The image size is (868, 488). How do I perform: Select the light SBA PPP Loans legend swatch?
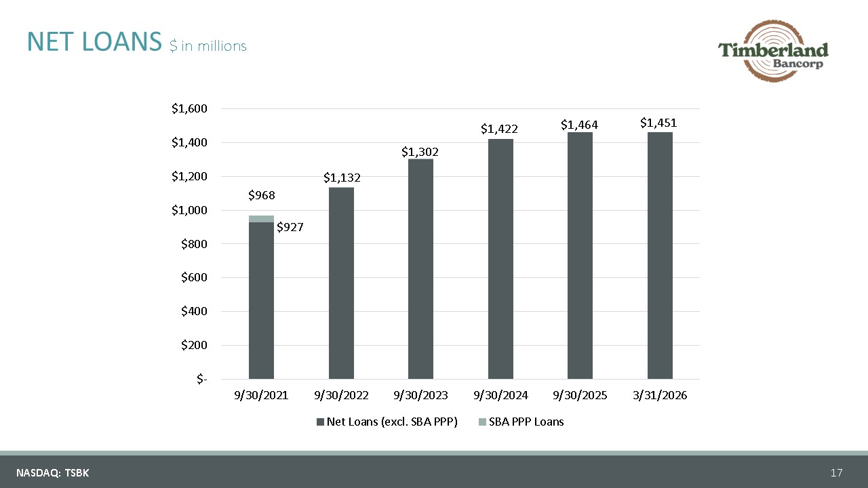482,422
